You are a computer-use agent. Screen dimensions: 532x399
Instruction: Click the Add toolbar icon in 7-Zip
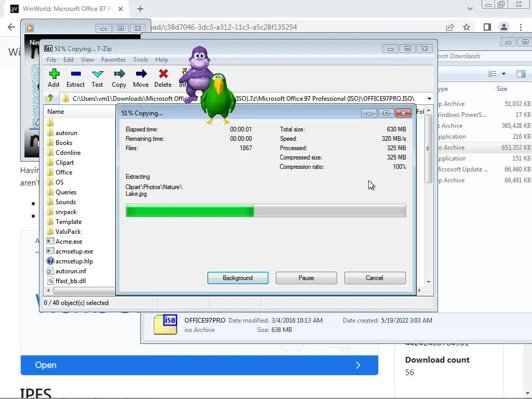point(54,74)
